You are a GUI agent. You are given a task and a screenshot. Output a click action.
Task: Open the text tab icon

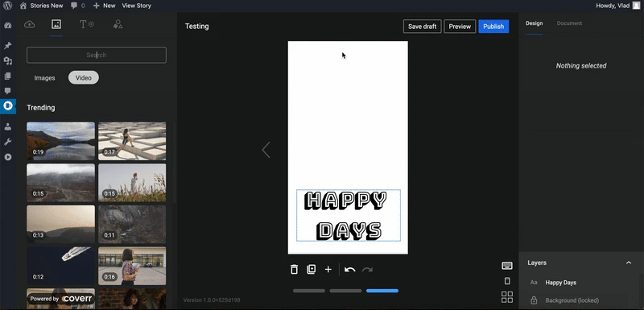point(87,24)
